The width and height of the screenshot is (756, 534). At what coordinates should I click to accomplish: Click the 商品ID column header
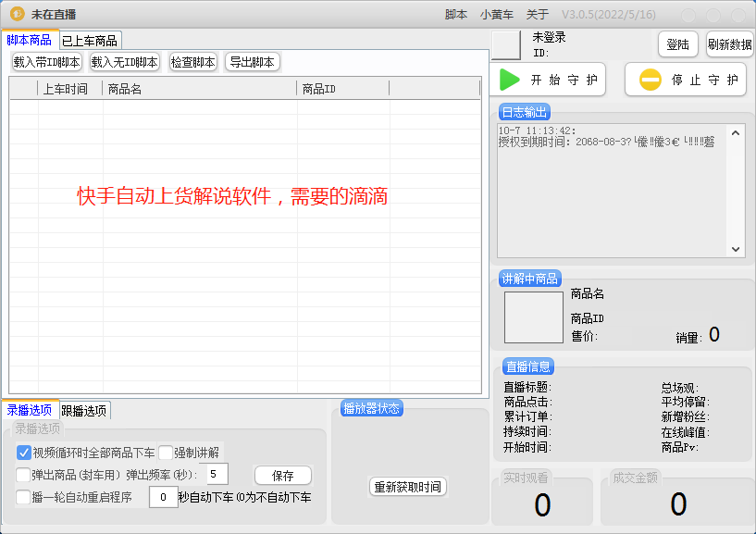pyautogui.click(x=342, y=89)
